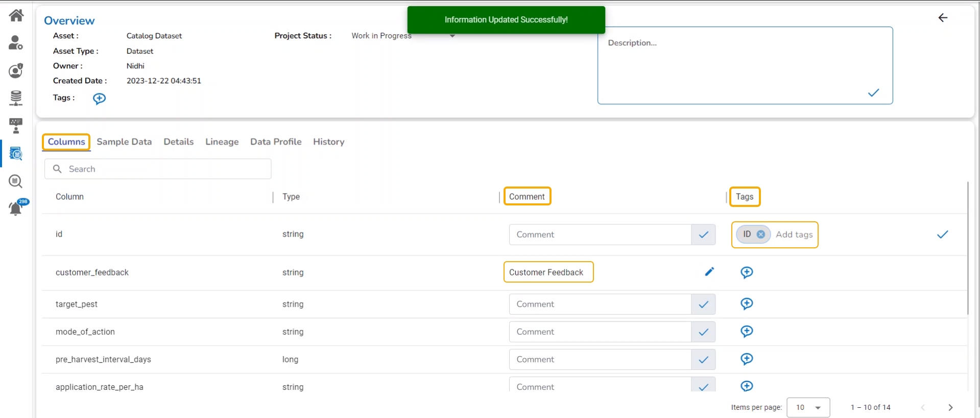
Task: Open the Lineage tab
Action: tap(222, 142)
